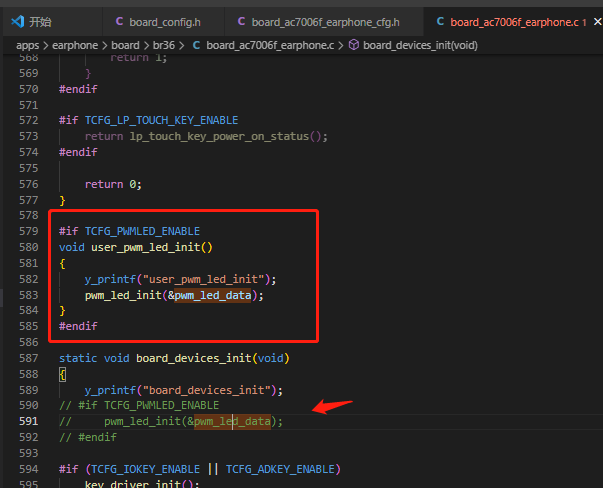Viewport: 603px width, 488px height.
Task: Click line number 587 in gutter
Action: coord(29,358)
